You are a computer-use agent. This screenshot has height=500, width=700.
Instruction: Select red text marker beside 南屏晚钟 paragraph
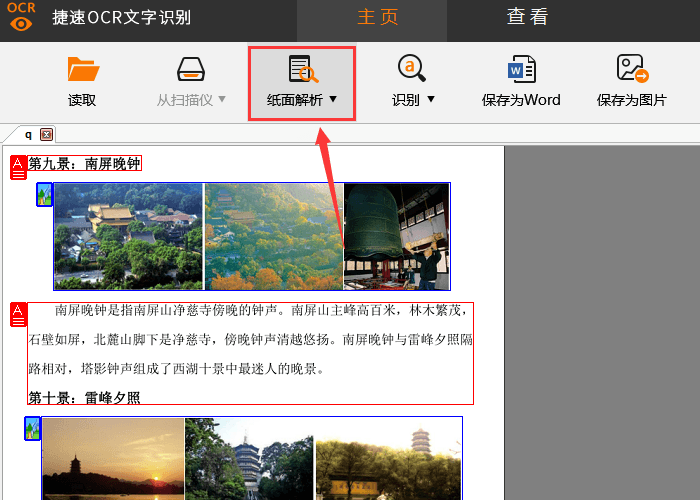coord(18,314)
